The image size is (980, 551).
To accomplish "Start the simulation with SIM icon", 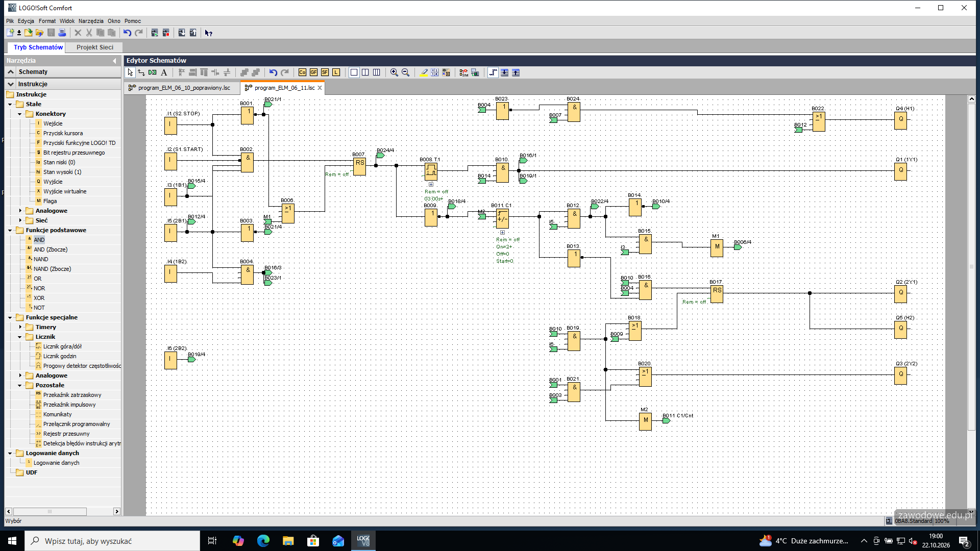I will click(x=463, y=72).
